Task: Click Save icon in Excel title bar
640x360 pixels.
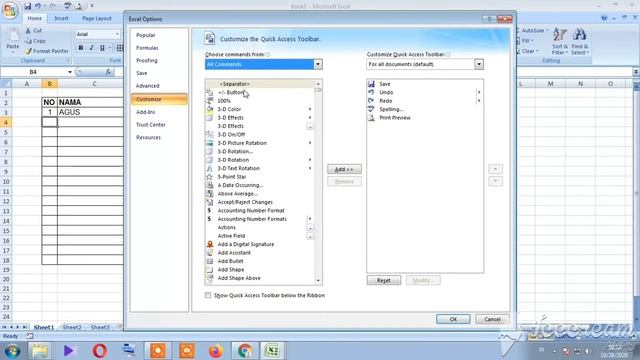Action: point(27,6)
